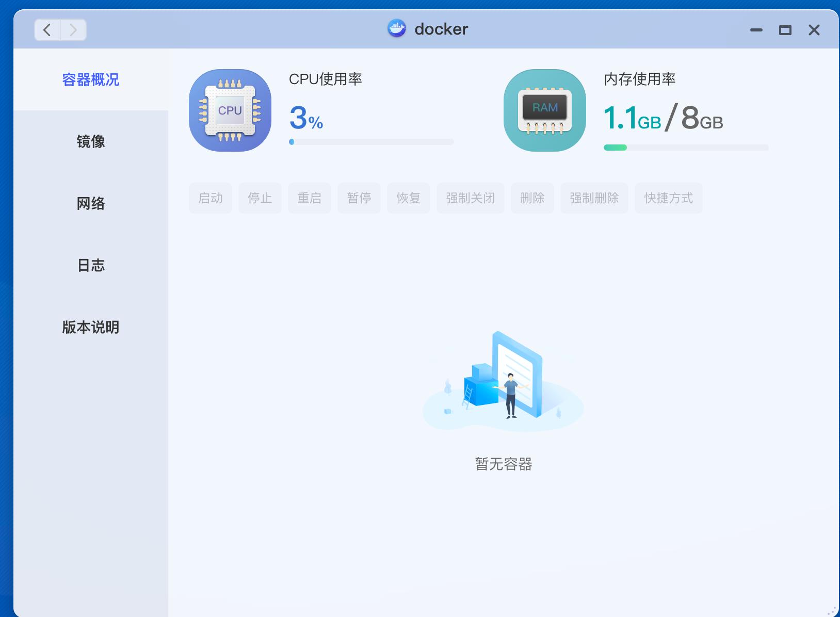Click the 强制关闭 (force close) button
This screenshot has height=617, width=840.
pyautogui.click(x=470, y=198)
